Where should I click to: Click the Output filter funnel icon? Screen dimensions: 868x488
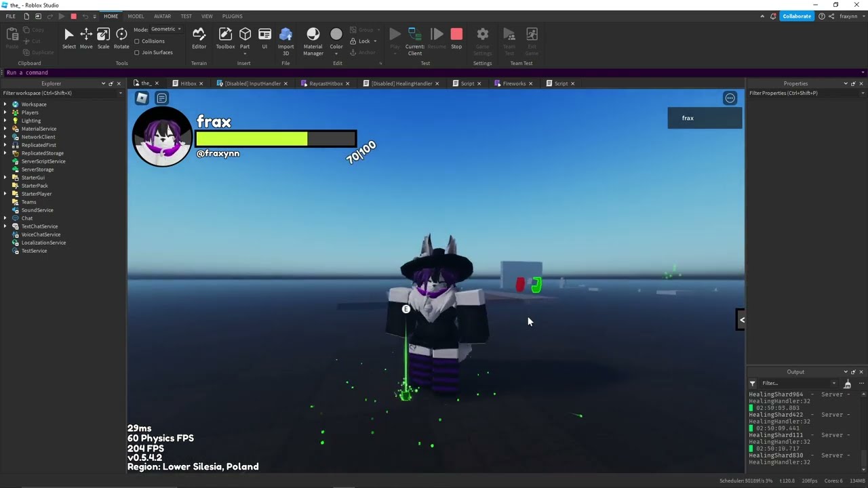click(x=752, y=384)
